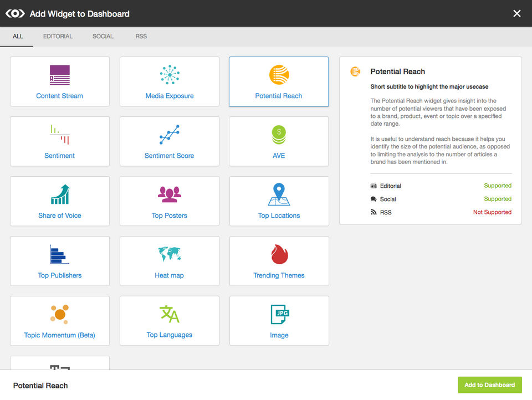Click the Image label text
Viewport: 532px width, 400px height.
tap(279, 335)
